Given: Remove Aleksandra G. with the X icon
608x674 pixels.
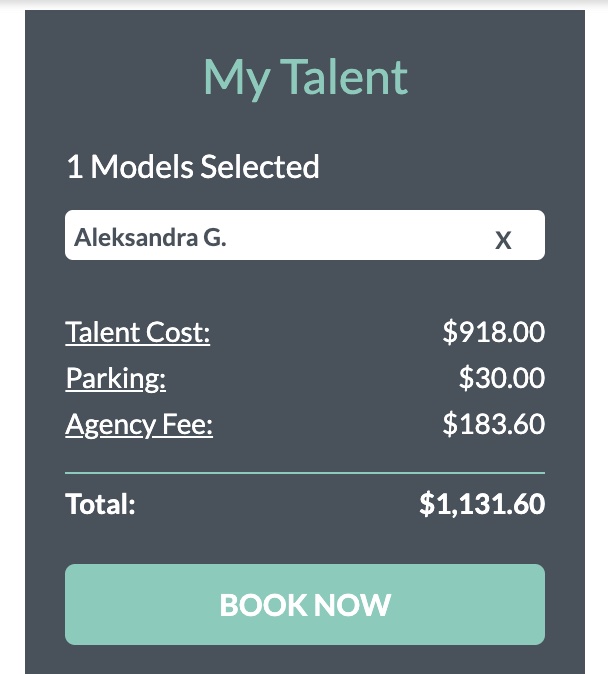Looking at the screenshot, I should click(x=503, y=240).
